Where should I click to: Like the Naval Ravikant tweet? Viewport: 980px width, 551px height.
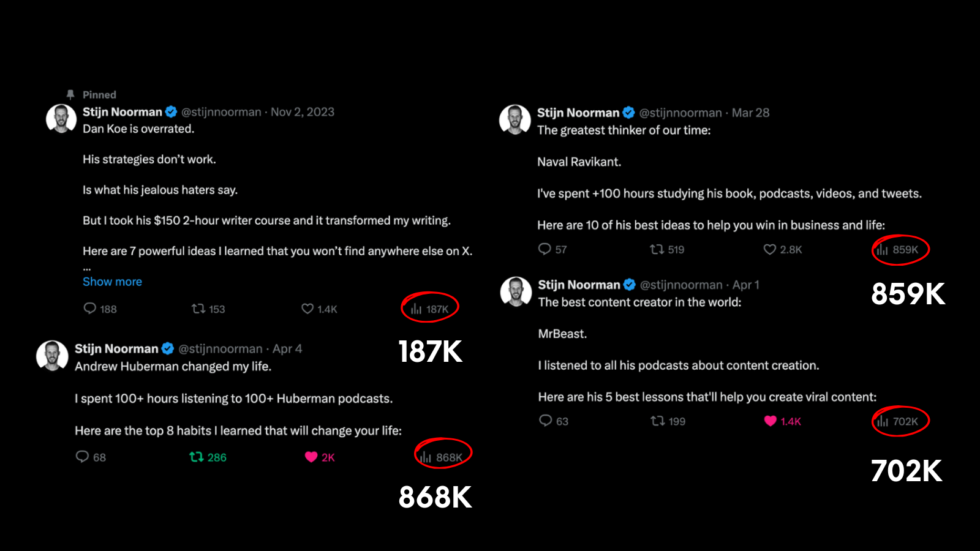point(770,249)
